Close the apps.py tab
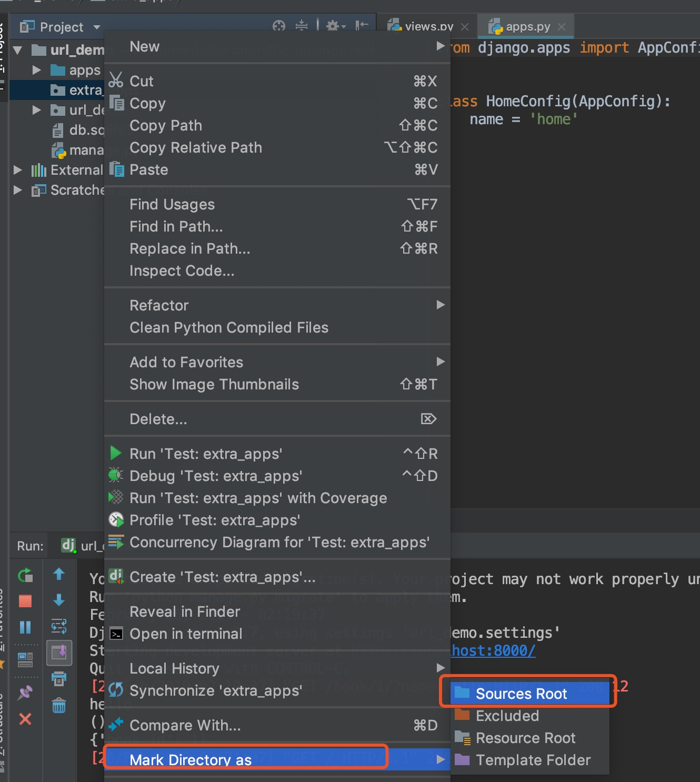 [x=562, y=27]
